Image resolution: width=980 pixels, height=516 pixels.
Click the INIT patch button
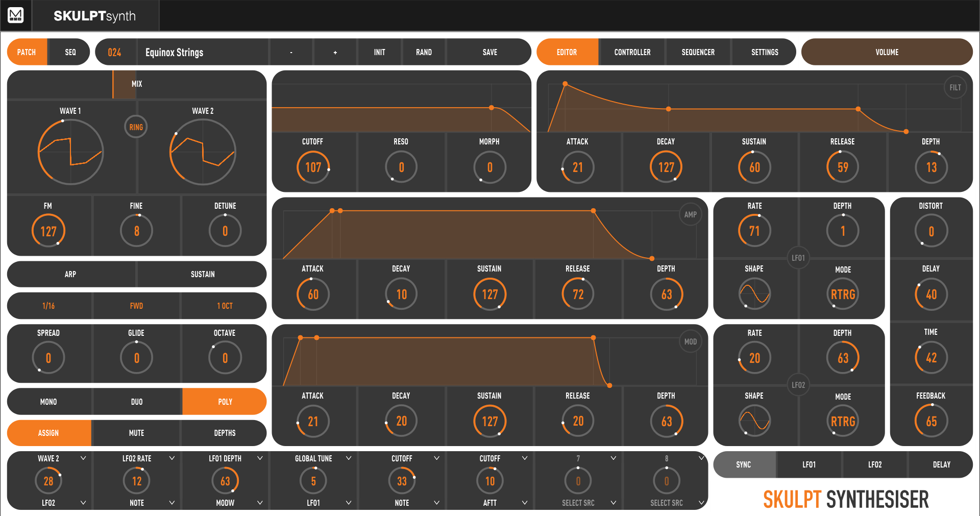point(379,52)
